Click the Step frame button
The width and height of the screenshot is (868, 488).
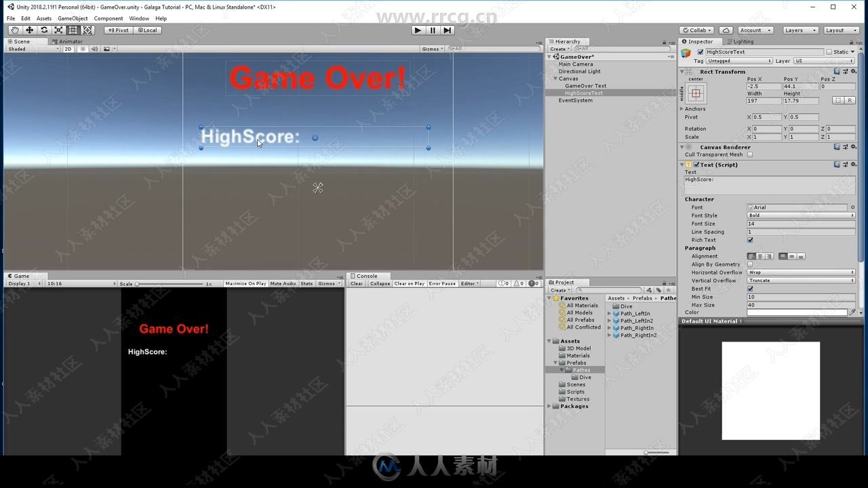coord(447,30)
